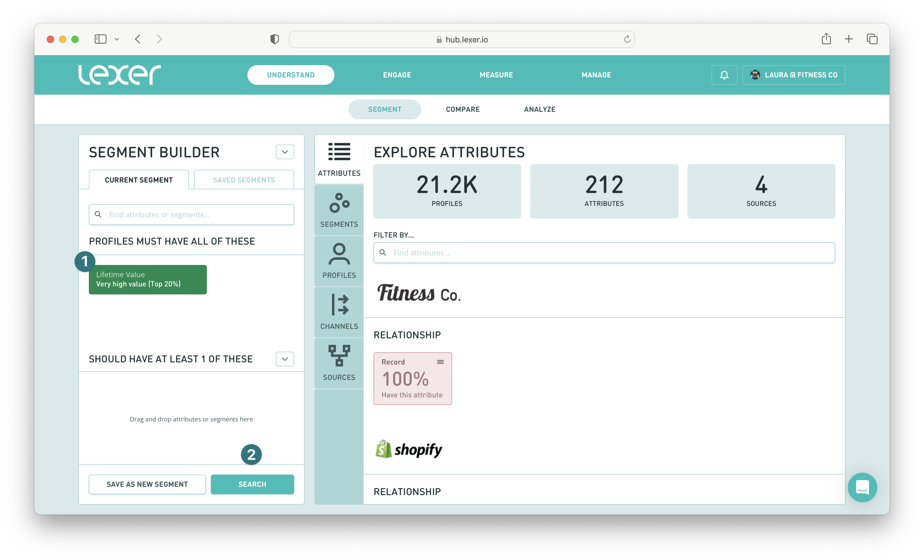Viewport: 924px width, 560px height.
Task: Open the Record attribute card menu
Action: coord(440,362)
